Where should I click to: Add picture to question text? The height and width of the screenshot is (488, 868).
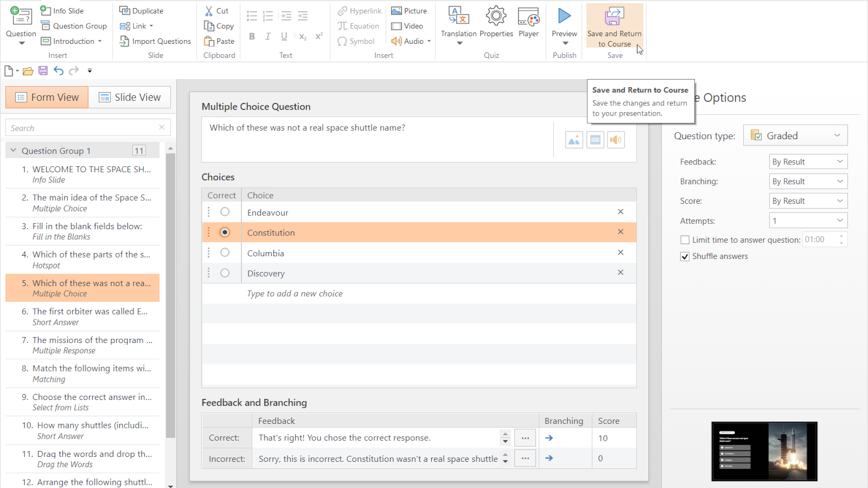tap(574, 140)
